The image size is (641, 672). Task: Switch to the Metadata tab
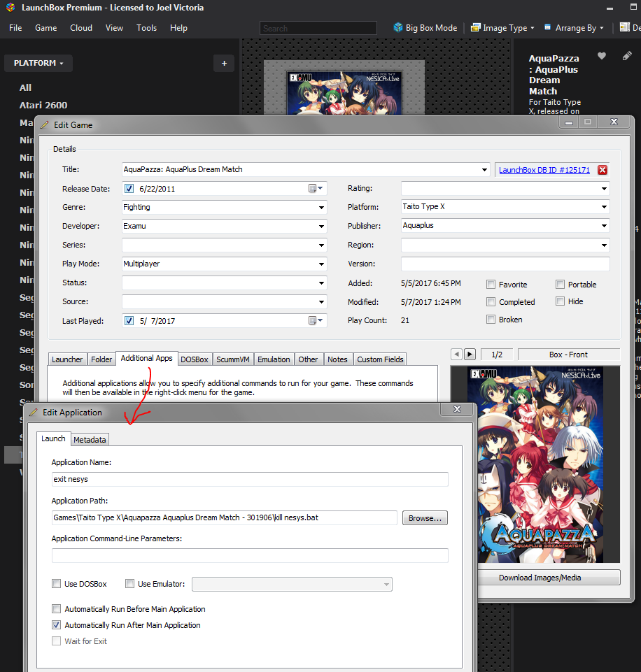[x=90, y=440]
